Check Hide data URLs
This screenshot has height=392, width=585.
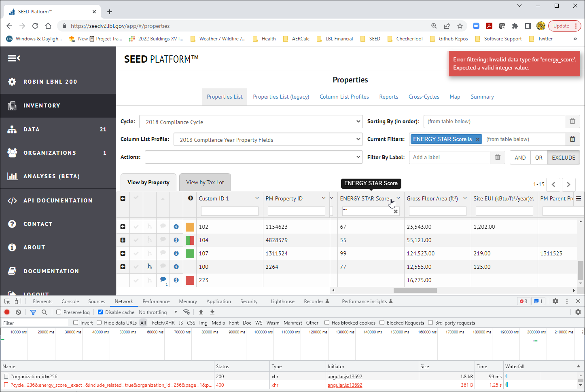pyautogui.click(x=99, y=322)
